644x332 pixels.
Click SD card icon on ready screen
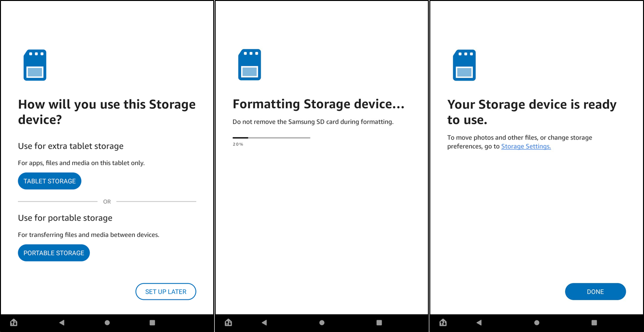pyautogui.click(x=464, y=65)
